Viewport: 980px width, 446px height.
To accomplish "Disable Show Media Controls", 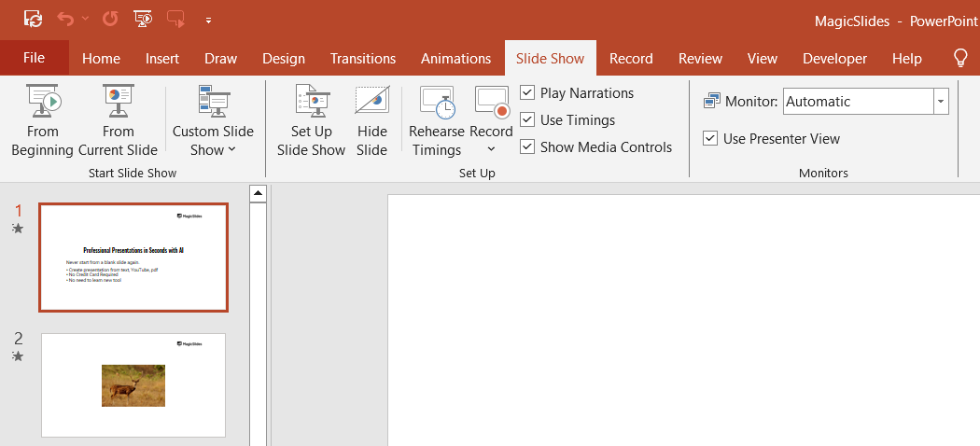I will [x=528, y=147].
